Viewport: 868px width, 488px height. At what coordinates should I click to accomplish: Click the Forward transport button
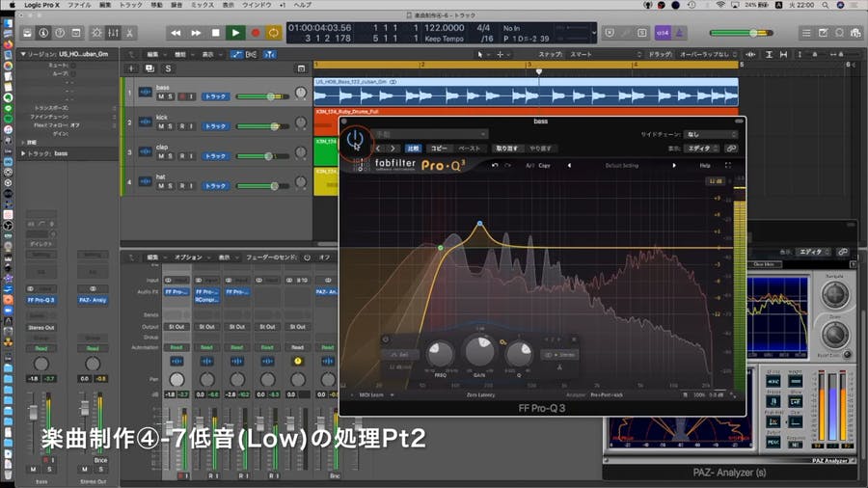tap(196, 33)
